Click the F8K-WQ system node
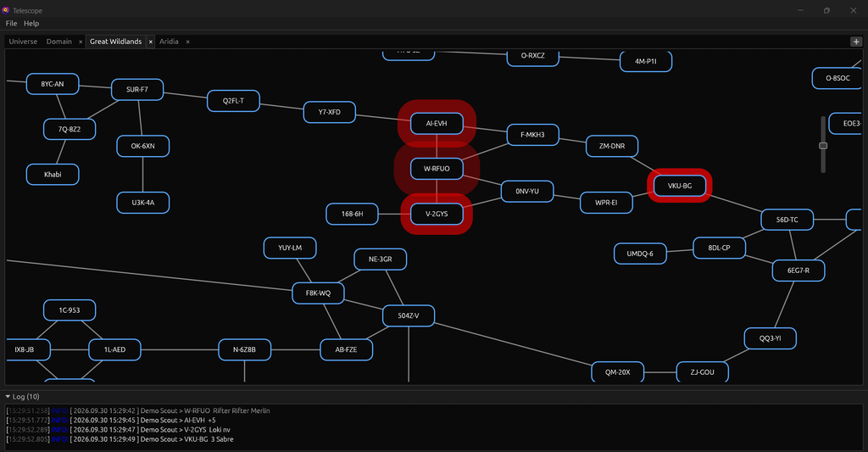Viewport: 868px width, 452px height. tap(319, 293)
